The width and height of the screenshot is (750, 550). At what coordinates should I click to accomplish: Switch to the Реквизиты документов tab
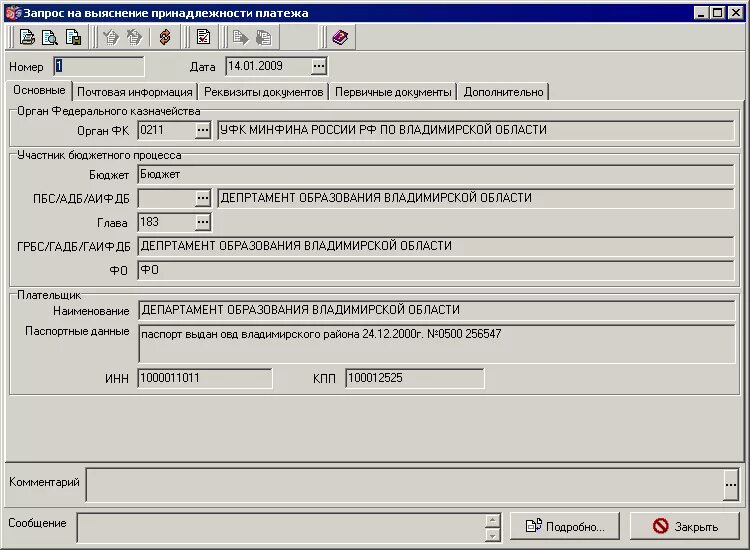264,92
